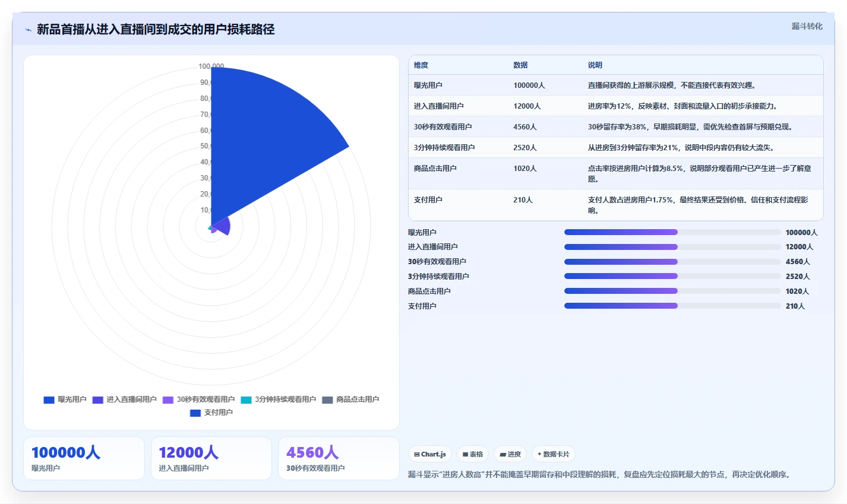The width and height of the screenshot is (847, 504).
Task: Open the 100000人 曝光用户 stat card
Action: click(84, 458)
